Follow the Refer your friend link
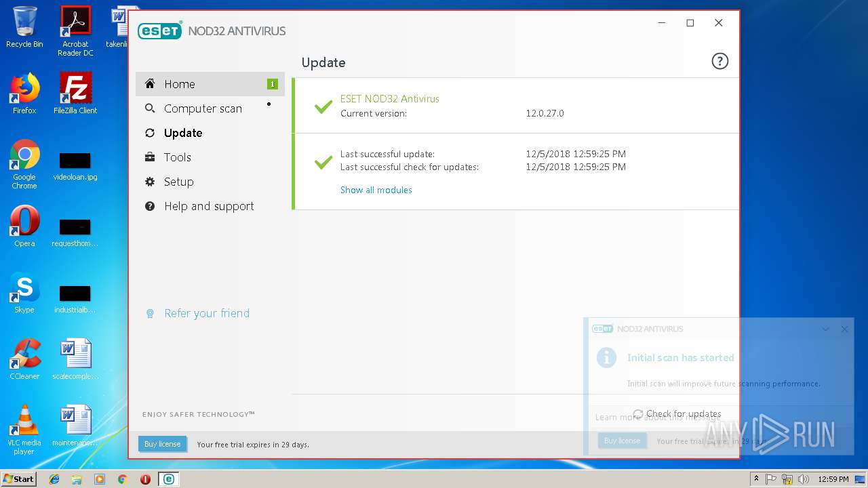This screenshot has width=868, height=488. (x=207, y=313)
